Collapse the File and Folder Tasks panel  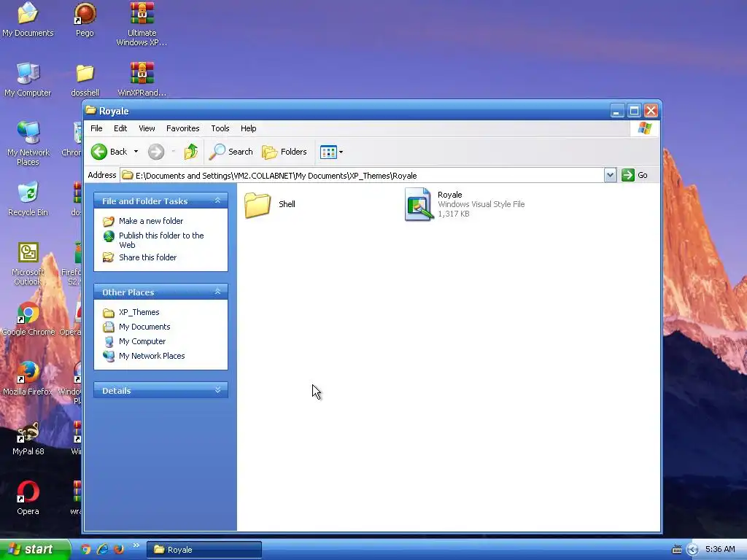217,201
